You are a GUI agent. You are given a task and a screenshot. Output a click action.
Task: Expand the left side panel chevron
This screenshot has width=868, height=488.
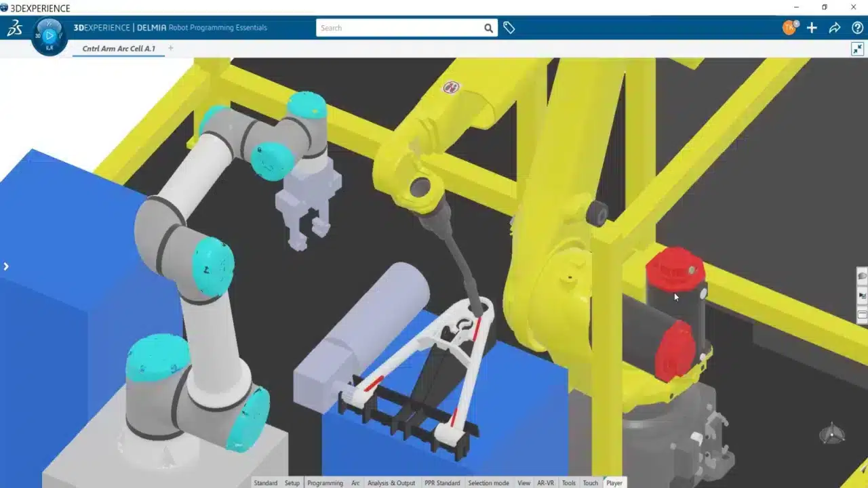(7, 266)
